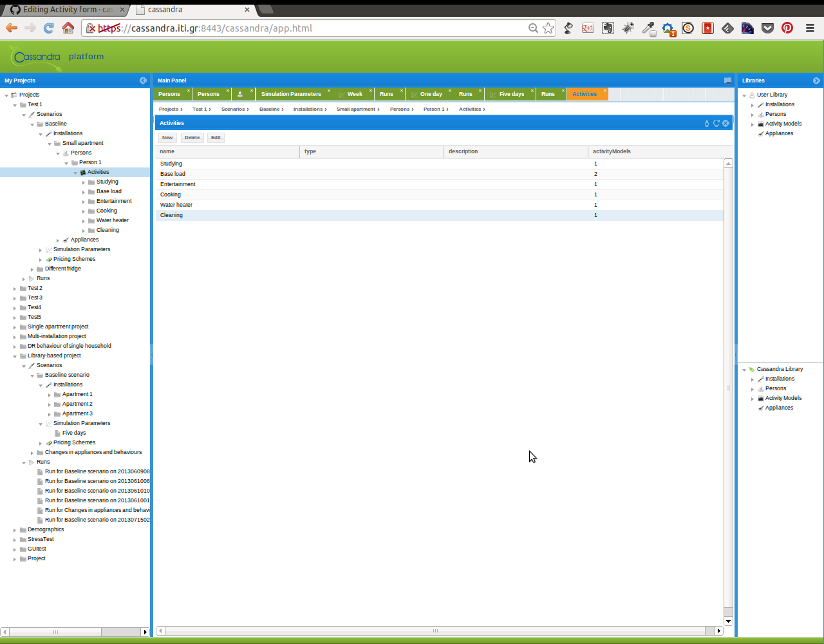824x644 pixels.
Task: Click the red star bookmark extension
Action: point(707,28)
